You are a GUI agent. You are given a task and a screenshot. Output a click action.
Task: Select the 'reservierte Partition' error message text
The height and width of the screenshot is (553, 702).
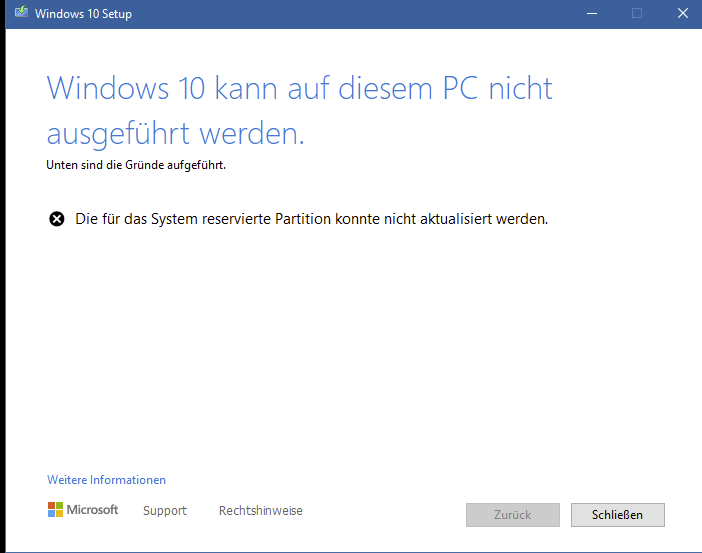312,219
